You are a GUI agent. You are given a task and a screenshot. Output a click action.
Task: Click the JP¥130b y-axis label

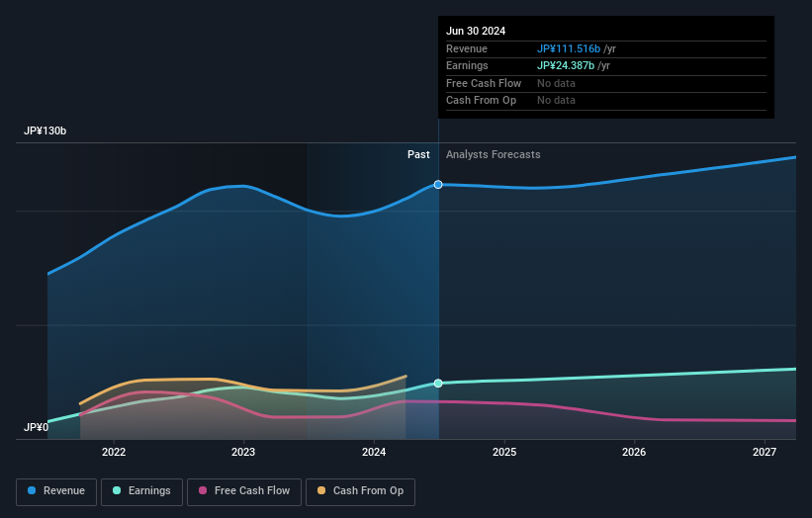(45, 130)
